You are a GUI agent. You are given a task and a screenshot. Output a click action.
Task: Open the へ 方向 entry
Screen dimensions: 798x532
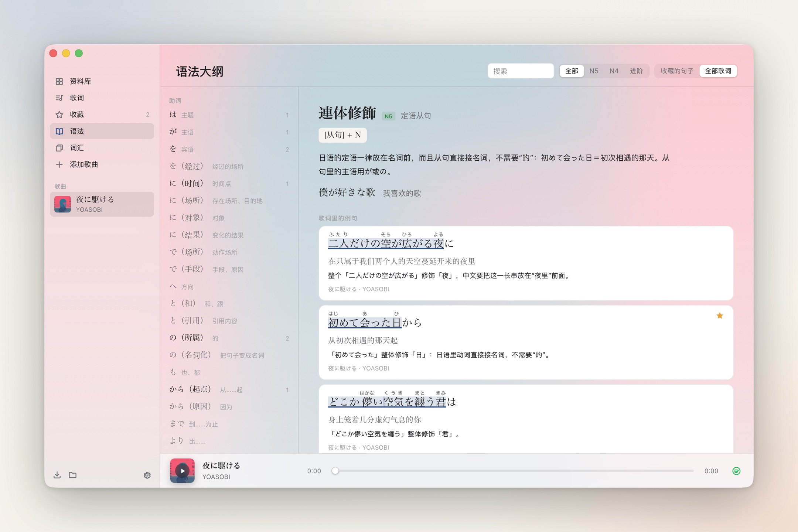pyautogui.click(x=229, y=286)
